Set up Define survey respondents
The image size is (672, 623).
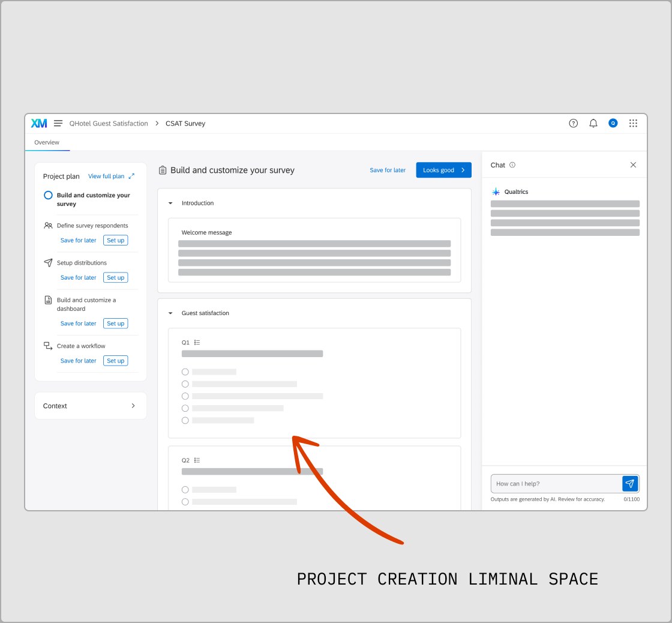pyautogui.click(x=116, y=241)
